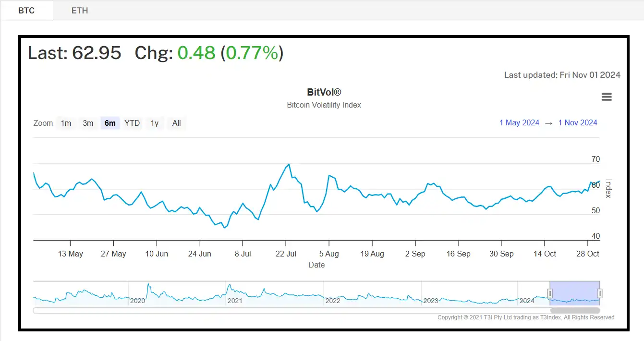Select the 3m zoom preset
This screenshot has height=341, width=644.
[x=88, y=123]
